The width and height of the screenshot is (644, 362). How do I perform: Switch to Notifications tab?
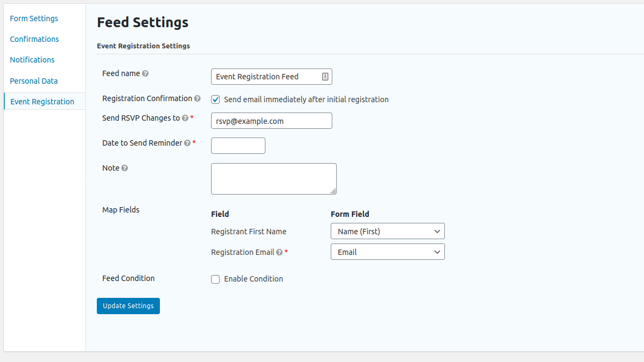pos(32,60)
